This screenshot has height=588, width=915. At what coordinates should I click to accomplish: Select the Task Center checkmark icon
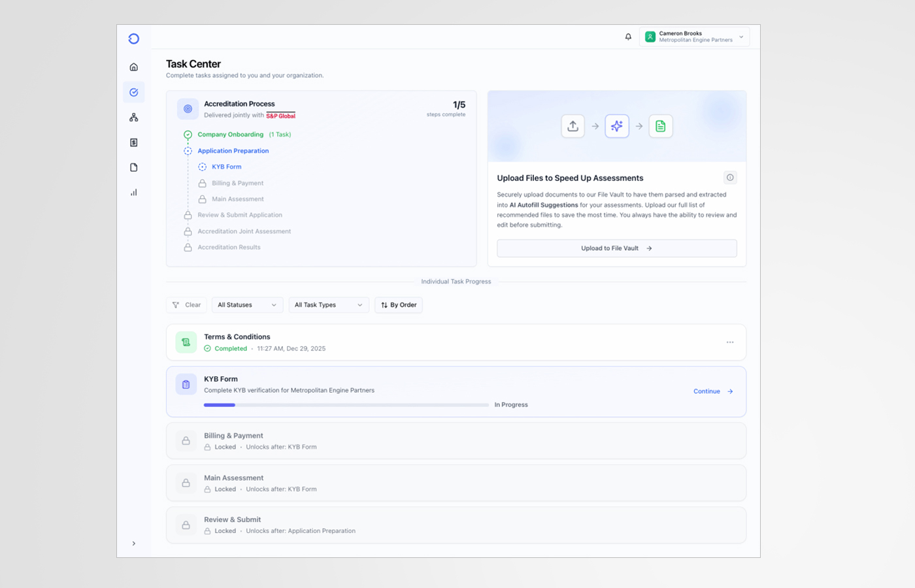[x=133, y=91]
